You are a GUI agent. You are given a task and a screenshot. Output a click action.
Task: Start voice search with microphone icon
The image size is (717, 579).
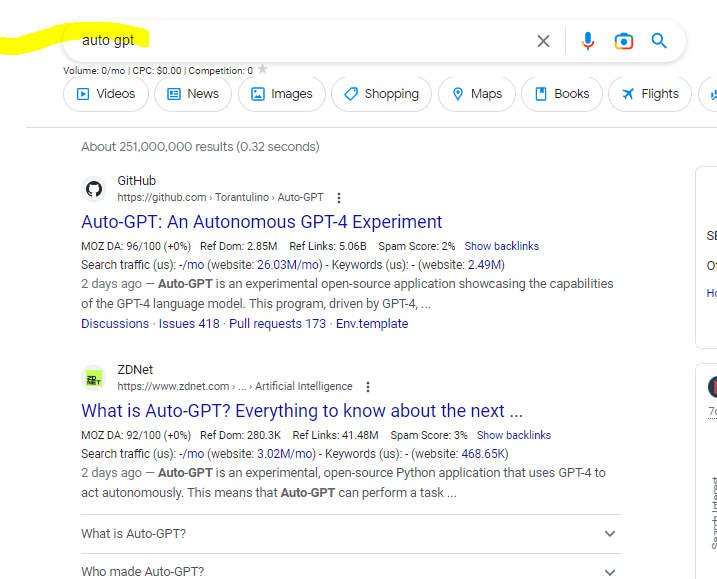[588, 41]
